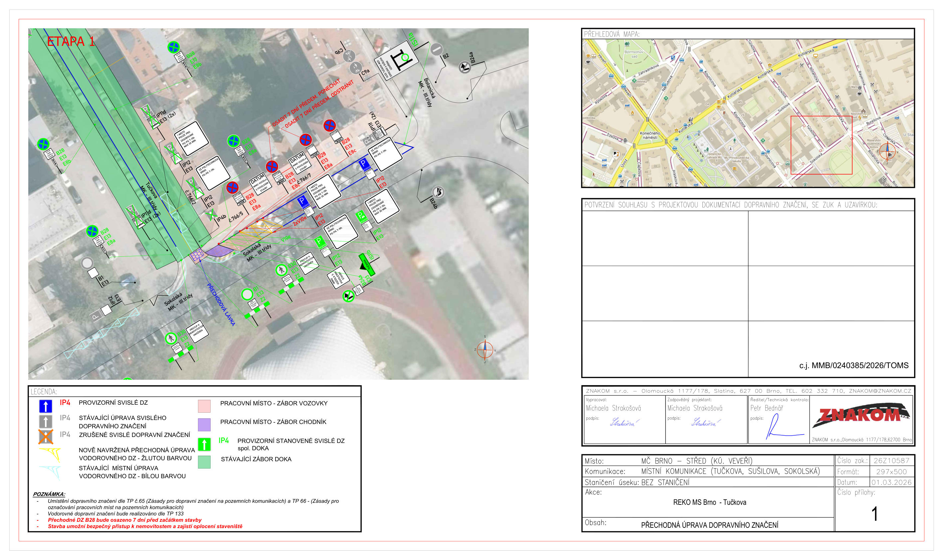Click the compass rose on the ETAPA 1 site plan
Viewport: 943px width, 560px height.
(485, 350)
